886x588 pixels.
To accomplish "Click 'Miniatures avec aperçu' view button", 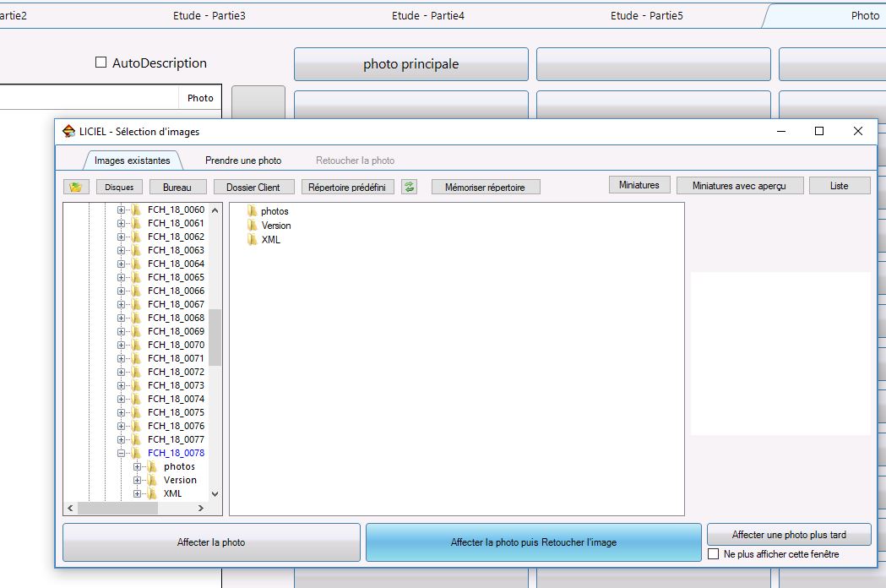I will [740, 186].
